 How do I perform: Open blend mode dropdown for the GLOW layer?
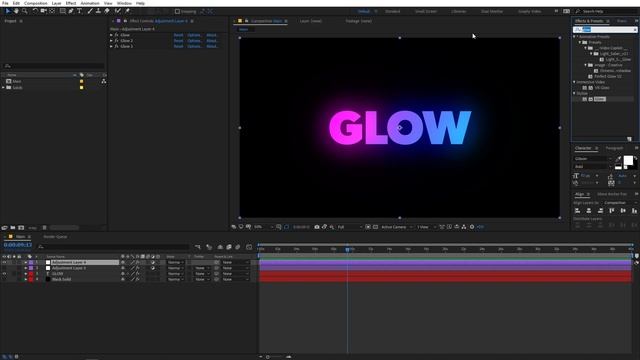[x=176, y=274]
